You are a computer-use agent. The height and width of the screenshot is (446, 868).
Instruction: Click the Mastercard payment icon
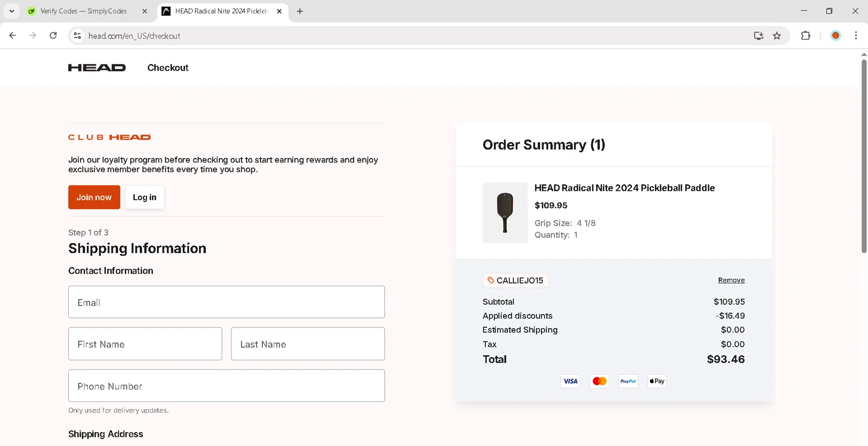[599, 381]
